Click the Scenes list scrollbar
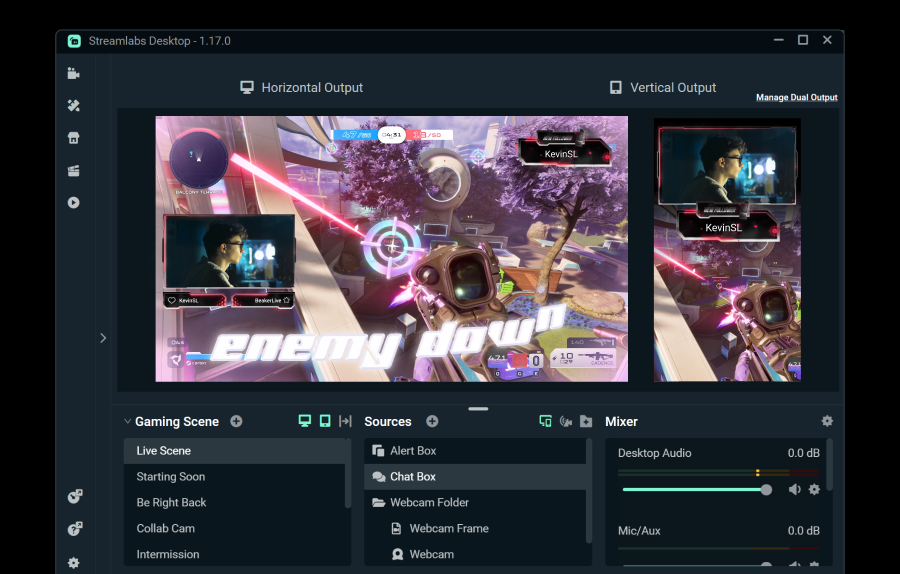 point(348,473)
